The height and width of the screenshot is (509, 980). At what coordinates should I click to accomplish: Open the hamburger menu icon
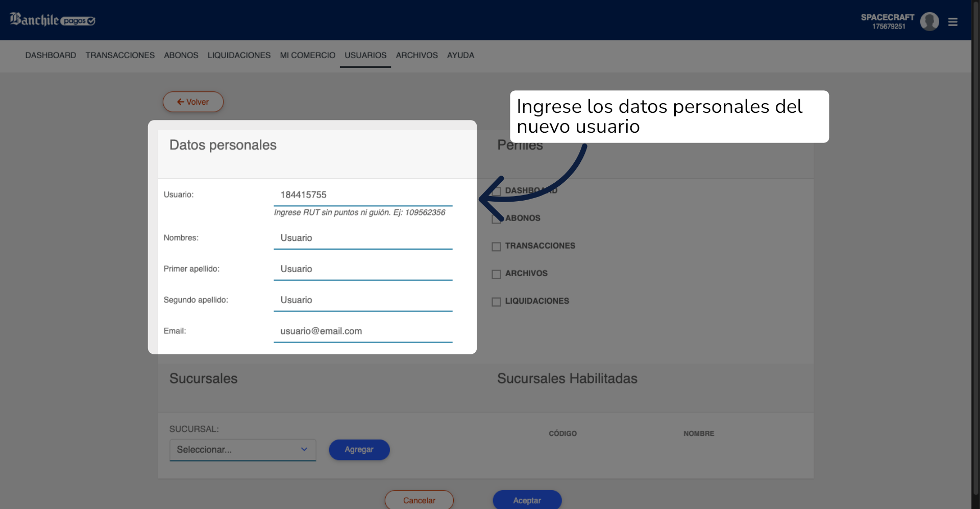pos(952,22)
